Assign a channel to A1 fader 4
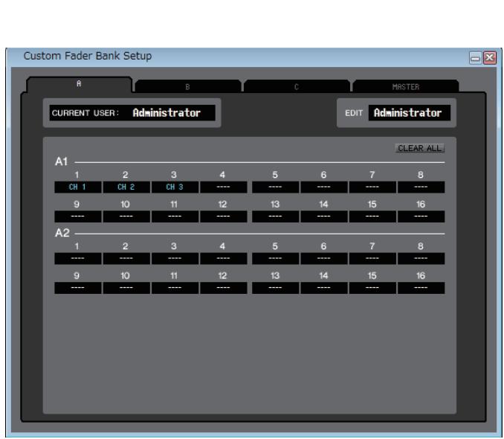Screen dimensions: 504x439 click(224, 187)
